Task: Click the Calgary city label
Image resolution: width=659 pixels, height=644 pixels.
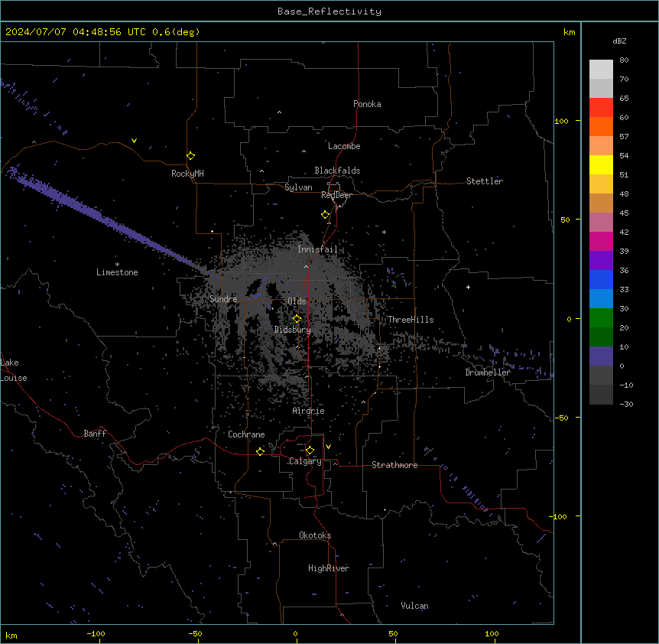Action: tap(305, 461)
